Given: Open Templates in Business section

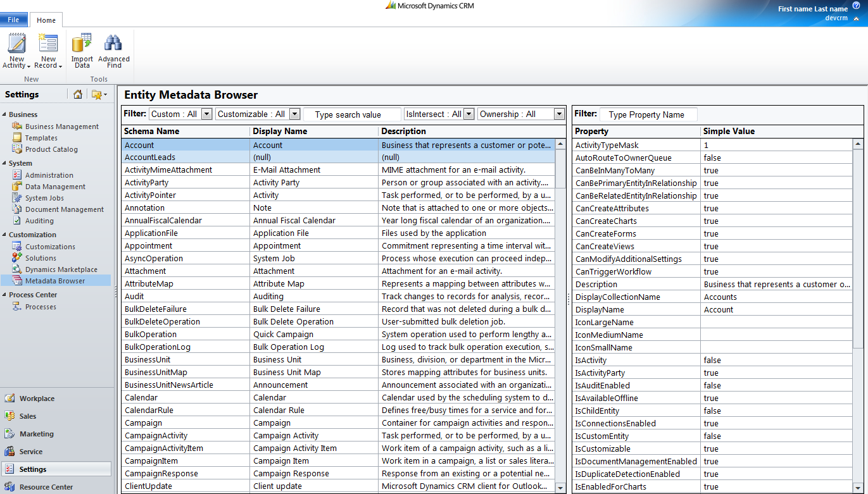Looking at the screenshot, I should click(x=41, y=138).
